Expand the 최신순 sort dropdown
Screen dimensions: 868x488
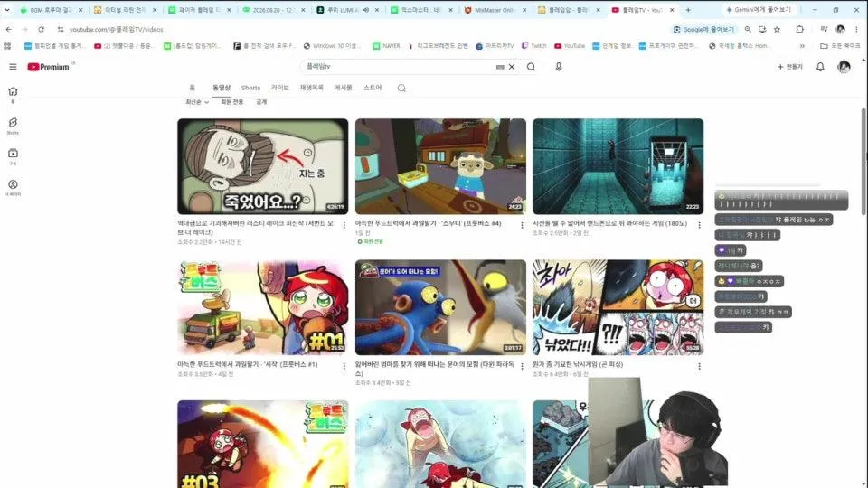[197, 102]
